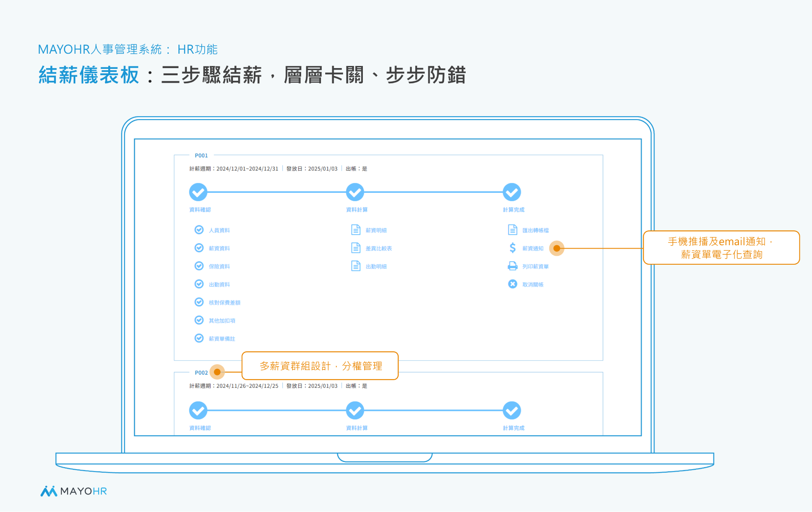
Task: Click the 薪資明細 document icon
Action: point(356,230)
